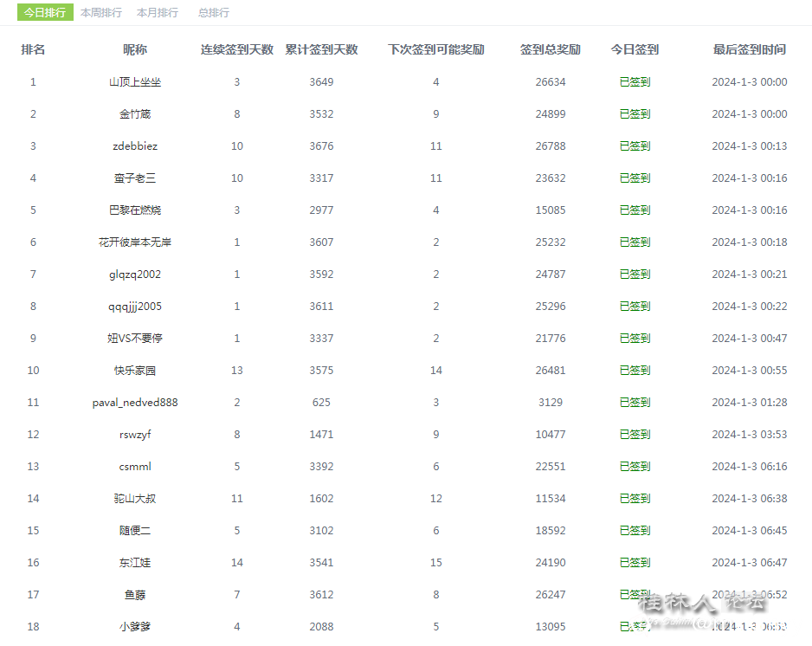Open 金竹葳 user profile
The width and height of the screenshot is (812, 646).
[x=134, y=113]
